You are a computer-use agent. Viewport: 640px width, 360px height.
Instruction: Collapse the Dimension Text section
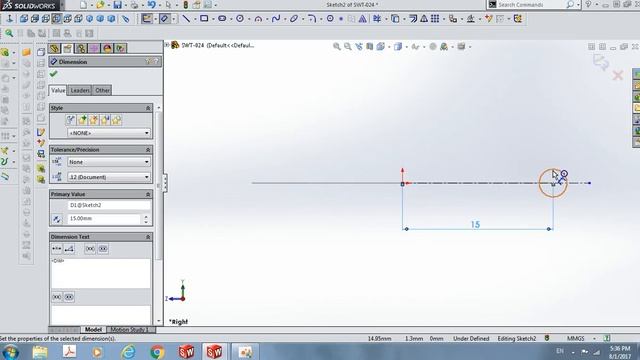click(148, 237)
